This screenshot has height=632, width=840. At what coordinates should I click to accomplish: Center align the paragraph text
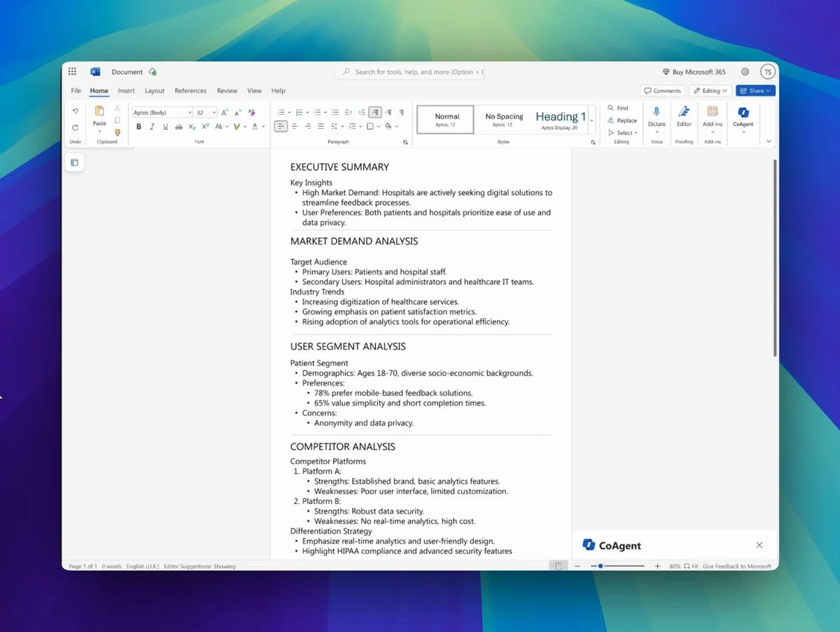(294, 127)
